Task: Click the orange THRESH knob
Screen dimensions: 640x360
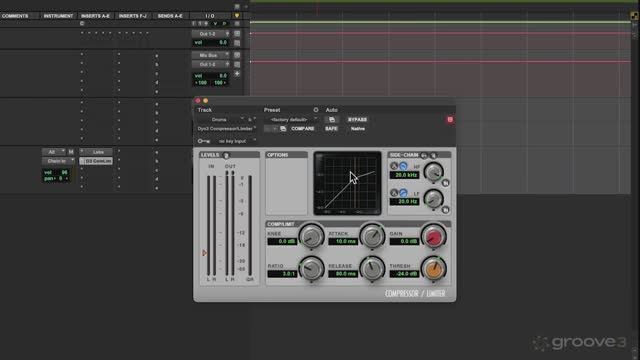Action: (x=433, y=269)
